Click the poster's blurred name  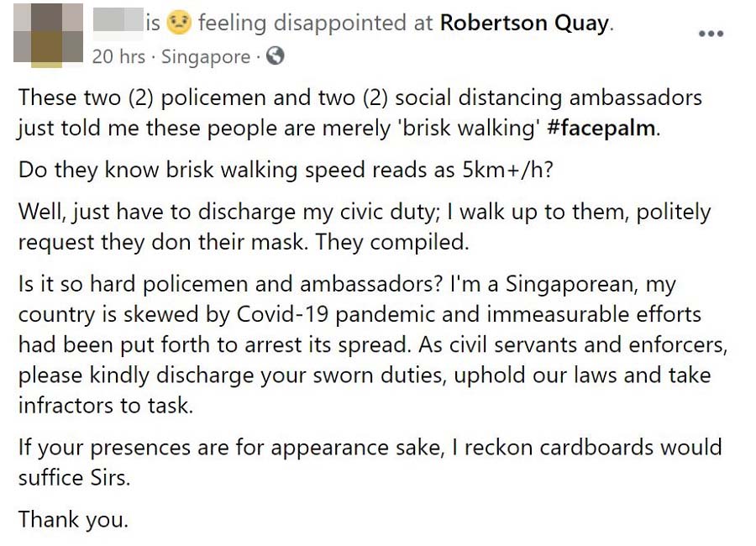pyautogui.click(x=117, y=23)
